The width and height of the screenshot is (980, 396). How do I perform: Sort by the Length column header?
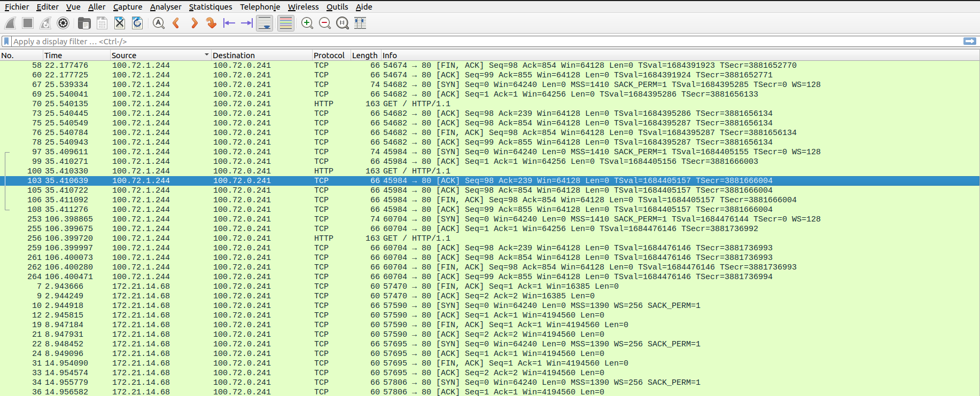(x=365, y=56)
